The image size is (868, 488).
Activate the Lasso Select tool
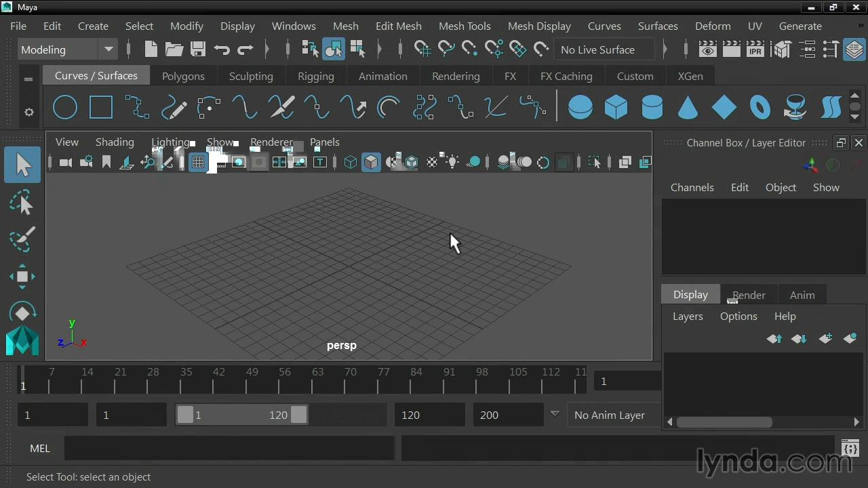(x=22, y=203)
